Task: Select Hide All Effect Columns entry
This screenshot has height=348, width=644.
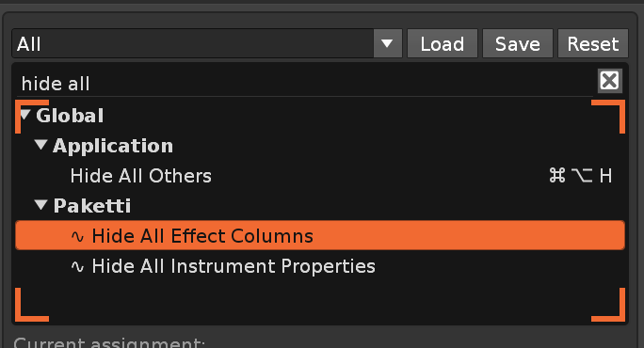Action: [320, 235]
